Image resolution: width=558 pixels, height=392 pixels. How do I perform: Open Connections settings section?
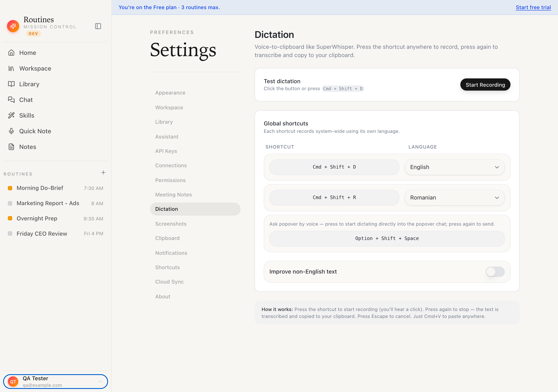tap(195, 166)
